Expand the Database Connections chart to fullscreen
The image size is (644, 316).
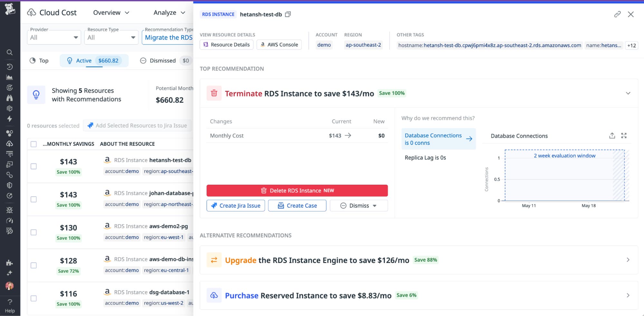[x=624, y=135]
